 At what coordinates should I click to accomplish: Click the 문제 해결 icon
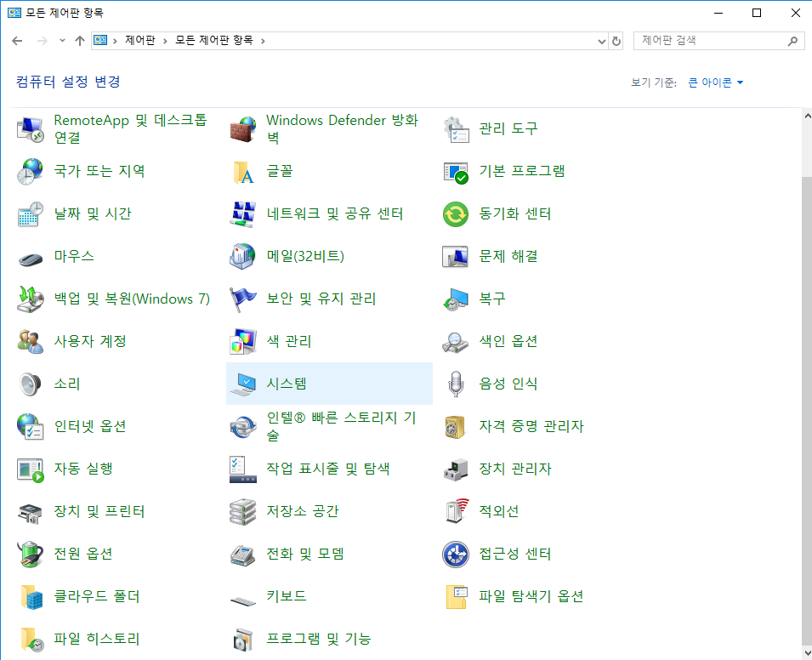(456, 257)
